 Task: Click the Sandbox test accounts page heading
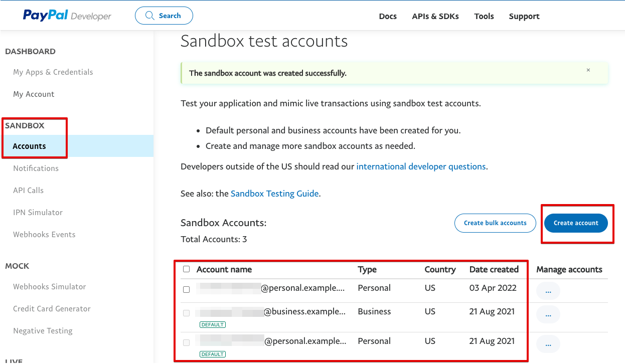point(264,41)
